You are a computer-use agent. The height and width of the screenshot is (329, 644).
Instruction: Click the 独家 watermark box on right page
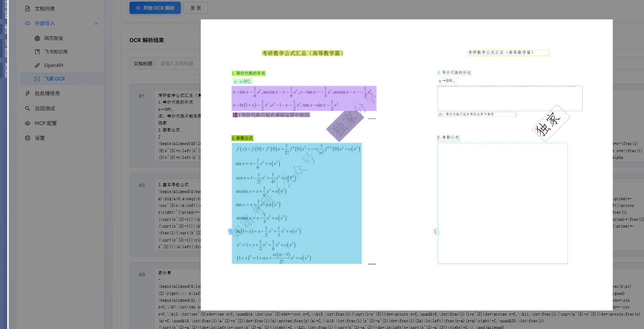coord(551,123)
